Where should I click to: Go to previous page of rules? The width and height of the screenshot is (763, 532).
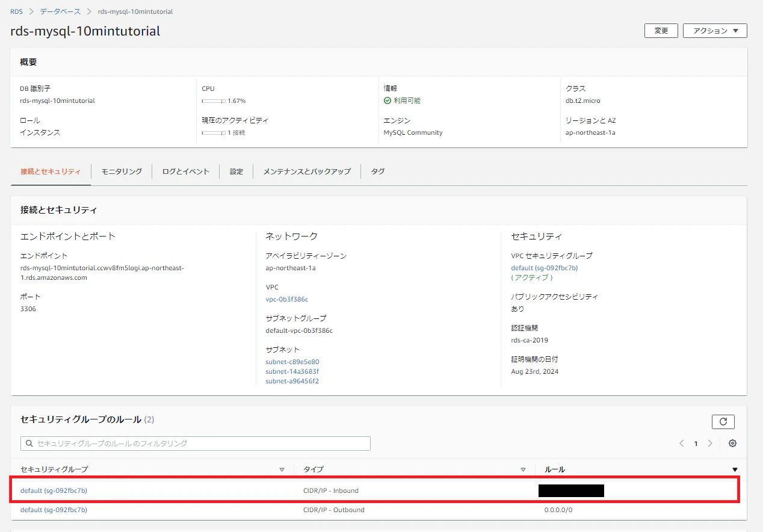[682, 444]
